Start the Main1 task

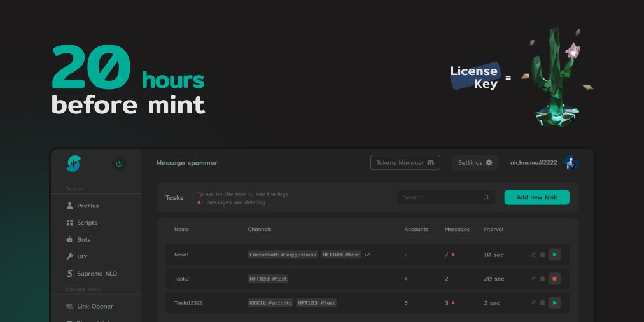pyautogui.click(x=554, y=255)
